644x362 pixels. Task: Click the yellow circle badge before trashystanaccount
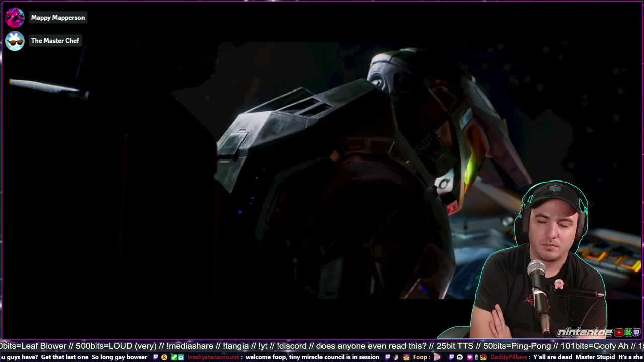(164, 357)
